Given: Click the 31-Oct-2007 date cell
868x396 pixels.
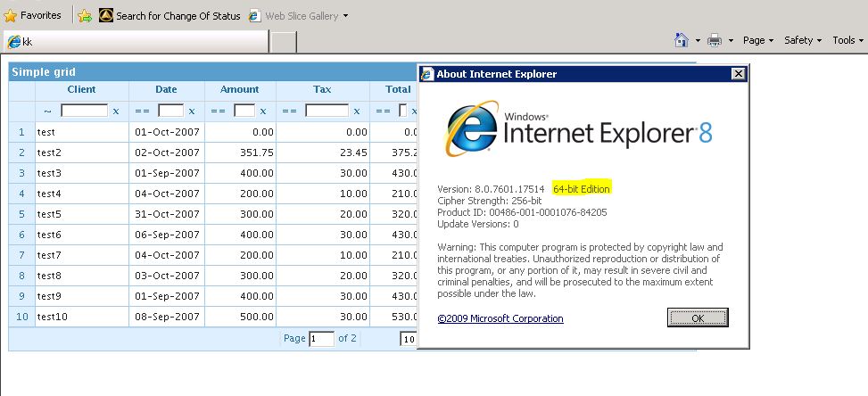Looking at the screenshot, I should [167, 214].
